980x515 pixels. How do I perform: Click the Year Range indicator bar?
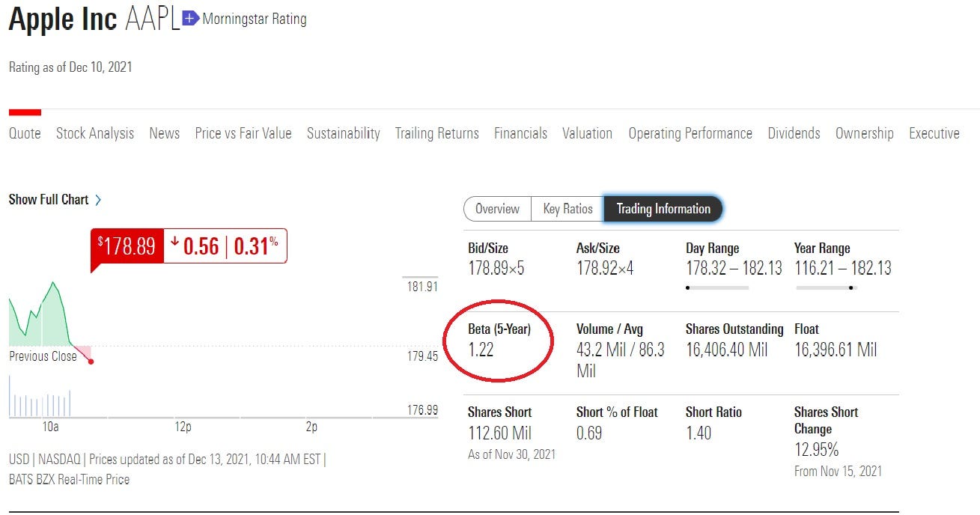825,287
